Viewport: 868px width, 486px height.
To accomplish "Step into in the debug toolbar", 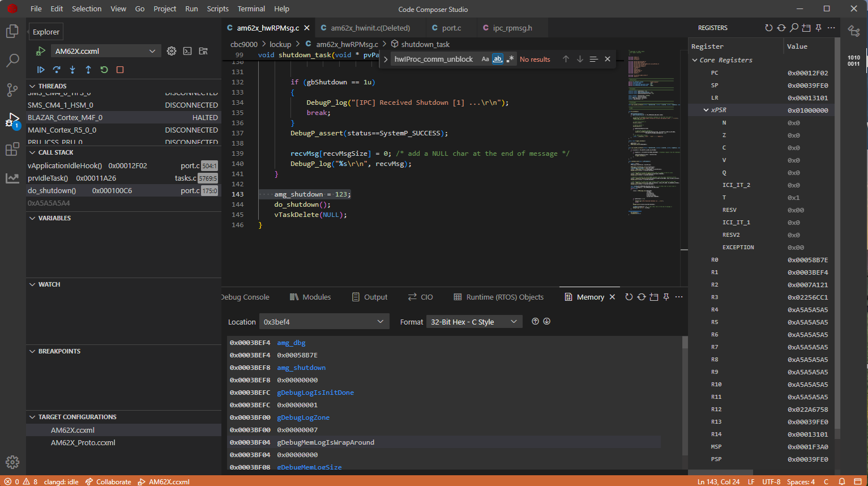I will (x=72, y=70).
